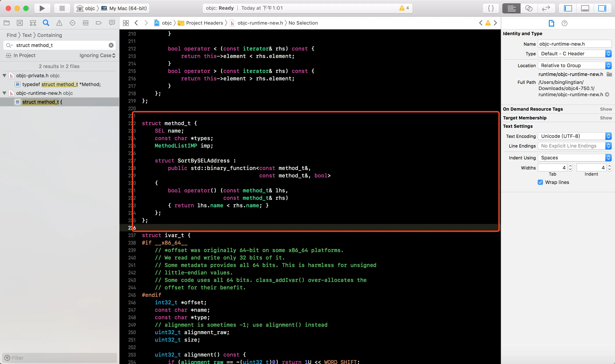Switch to the Assistant editor icon
The image size is (615, 364).
click(x=529, y=8)
